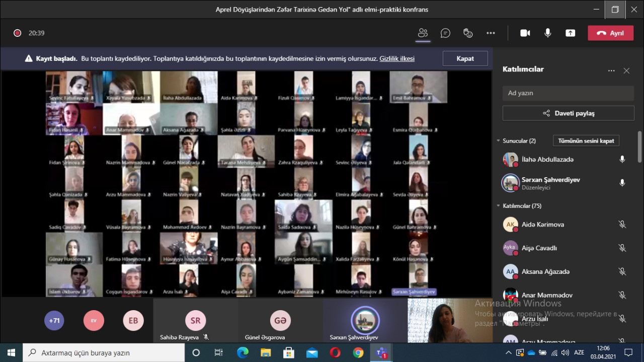Click Emil Bəhramov's video tile
Viewport: 644px width, 362px height.
[419, 87]
